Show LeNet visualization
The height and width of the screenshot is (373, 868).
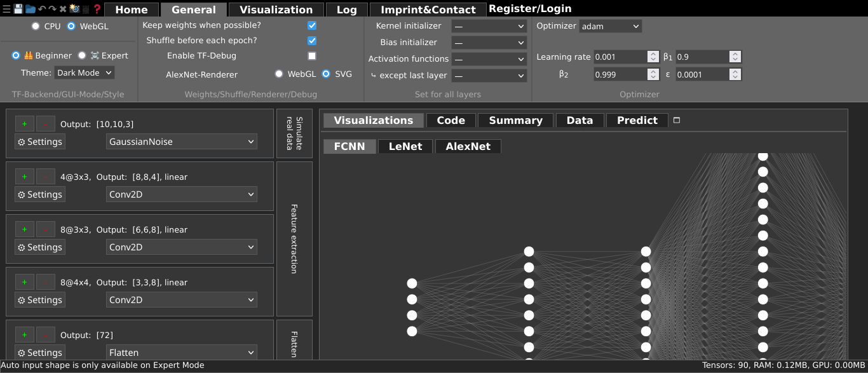click(405, 146)
